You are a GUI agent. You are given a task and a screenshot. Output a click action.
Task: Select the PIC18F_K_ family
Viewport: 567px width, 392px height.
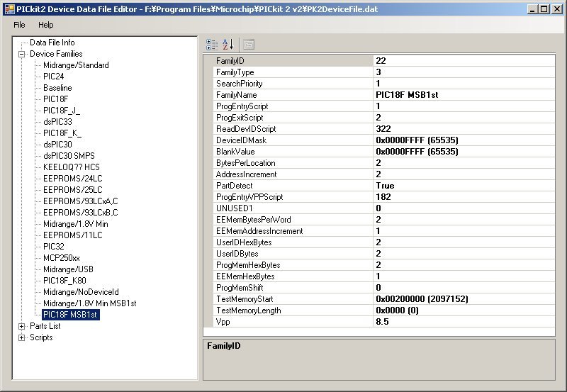click(x=62, y=133)
